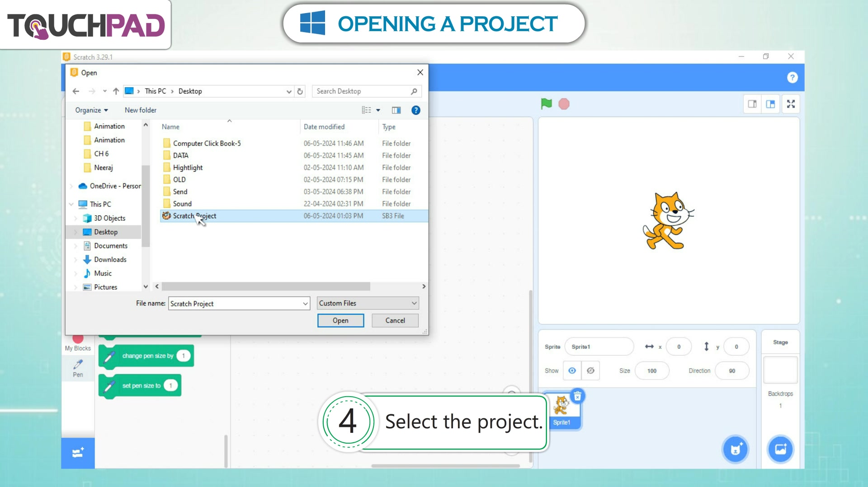Select Downloads in navigation tree
The height and width of the screenshot is (487, 868).
point(110,260)
